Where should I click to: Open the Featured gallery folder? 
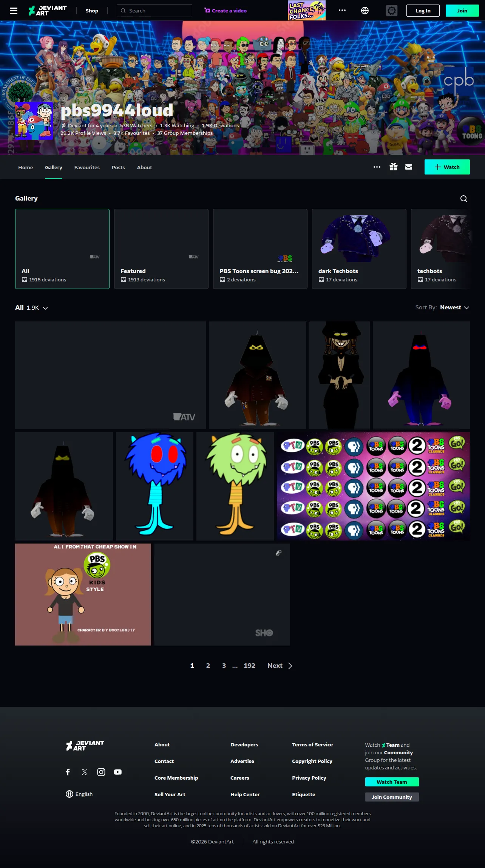[x=161, y=249]
